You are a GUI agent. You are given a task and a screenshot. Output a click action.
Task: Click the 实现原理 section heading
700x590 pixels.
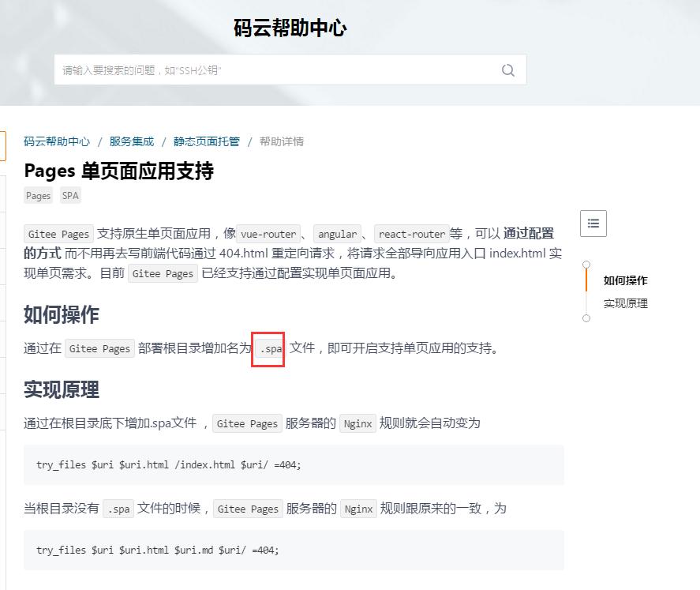click(62, 389)
